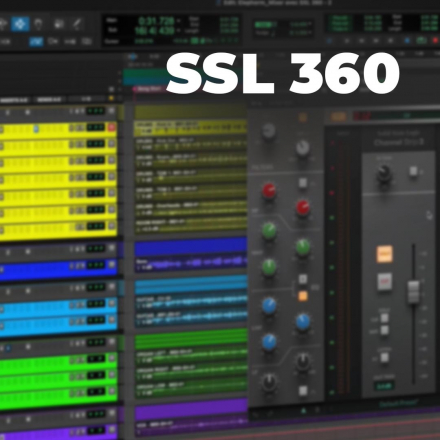Select the blue highlighted Smart tool in toolbar

click(x=20, y=24)
